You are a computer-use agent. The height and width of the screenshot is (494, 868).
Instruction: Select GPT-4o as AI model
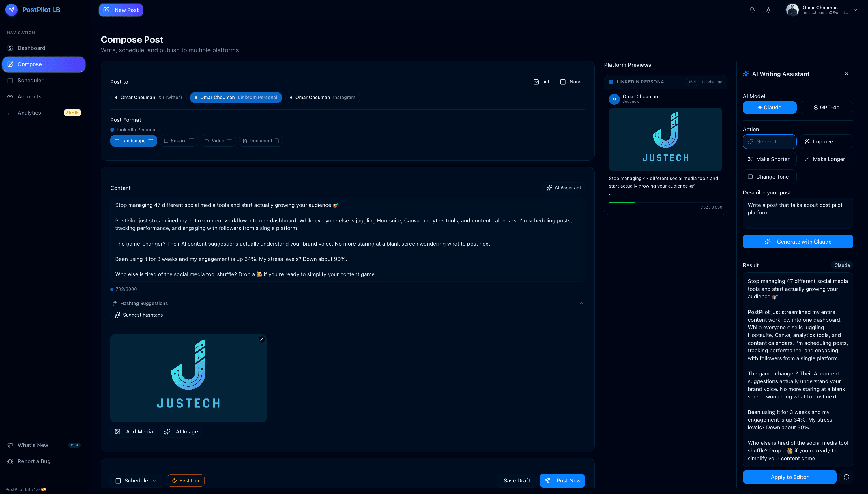826,108
